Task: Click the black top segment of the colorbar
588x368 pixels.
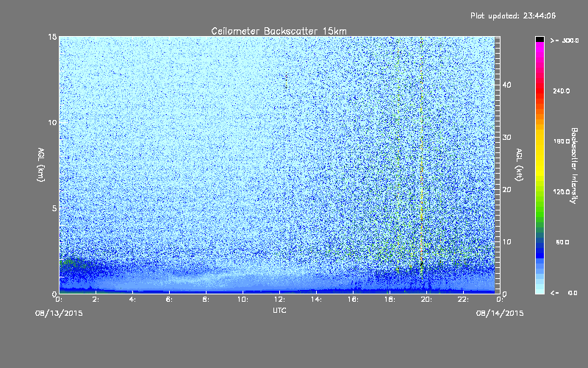Action: 539,39
